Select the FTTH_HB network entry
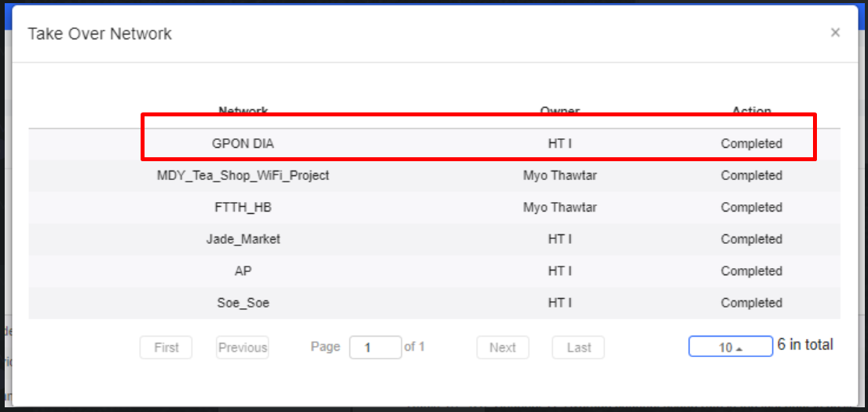 coord(243,208)
